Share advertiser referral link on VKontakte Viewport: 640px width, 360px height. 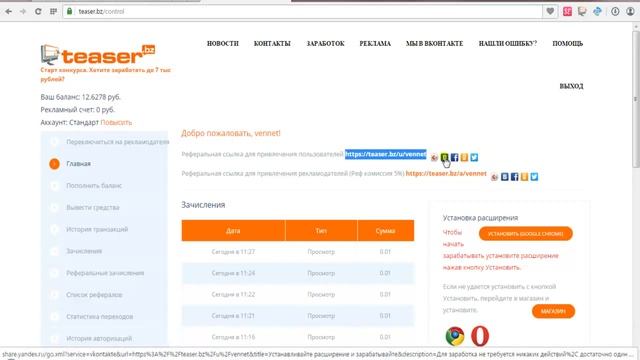coord(504,177)
